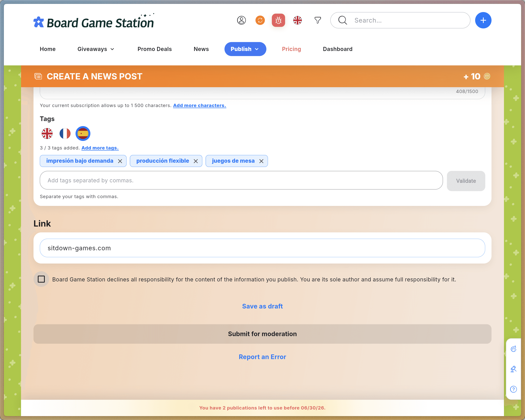Select the Spanish flag tag language
The image size is (525, 420).
pyautogui.click(x=83, y=133)
